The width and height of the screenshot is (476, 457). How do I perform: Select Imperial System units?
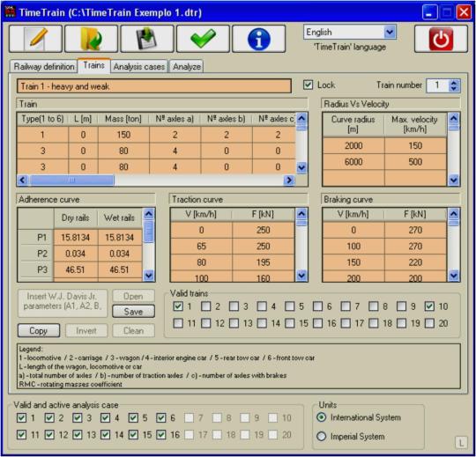point(322,437)
